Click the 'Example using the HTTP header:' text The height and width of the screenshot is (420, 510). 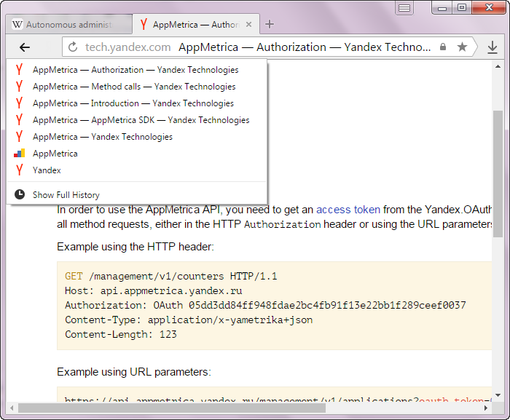tap(136, 247)
